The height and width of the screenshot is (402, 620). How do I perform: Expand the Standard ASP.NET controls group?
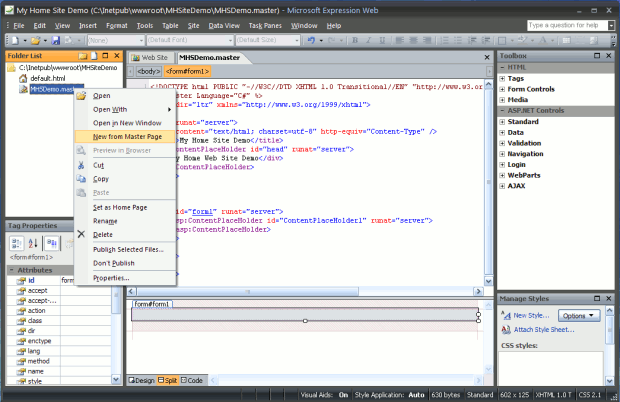click(502, 122)
